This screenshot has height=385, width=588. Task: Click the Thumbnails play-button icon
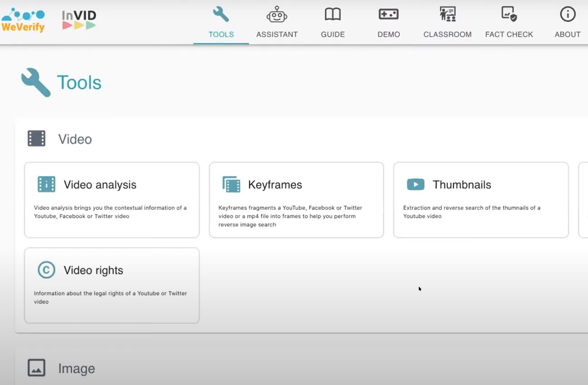coord(415,184)
